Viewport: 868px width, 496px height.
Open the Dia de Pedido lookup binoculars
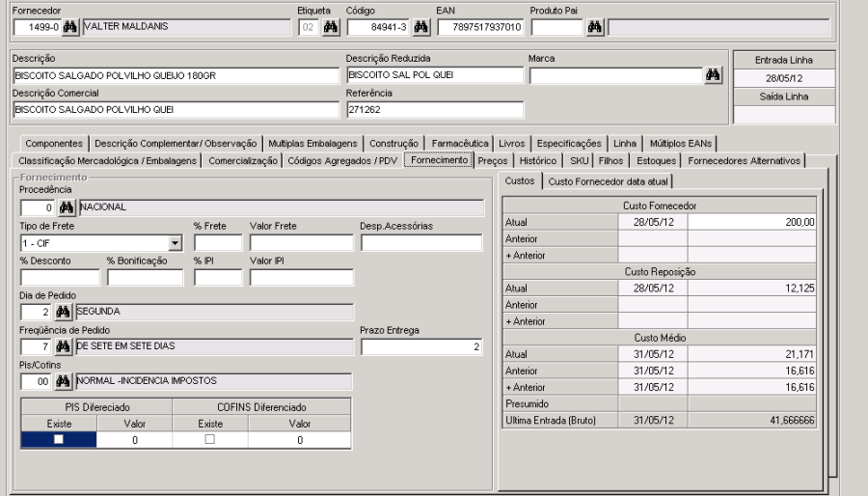click(x=63, y=312)
